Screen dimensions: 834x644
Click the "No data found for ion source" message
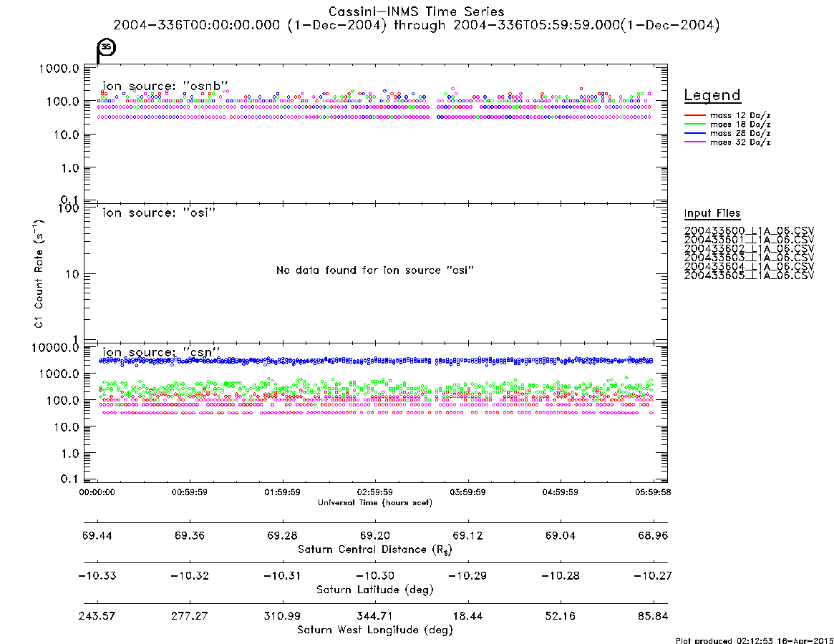[x=375, y=270]
